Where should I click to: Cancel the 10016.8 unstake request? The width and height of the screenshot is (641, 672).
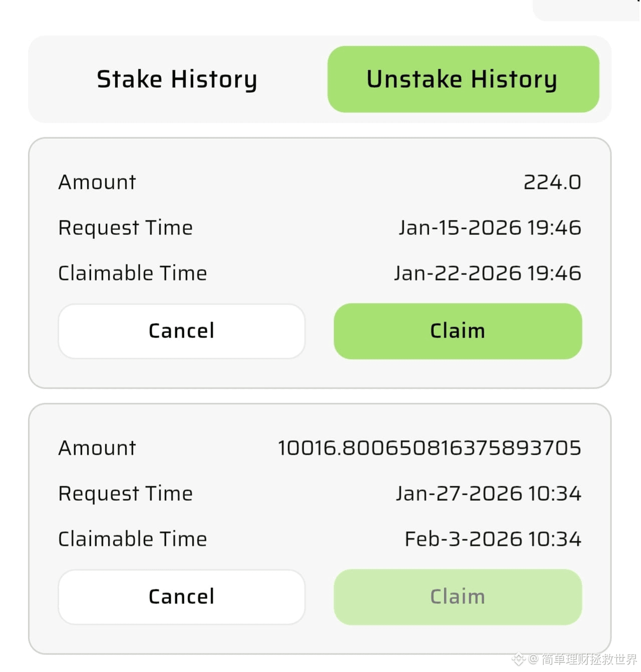(x=181, y=596)
